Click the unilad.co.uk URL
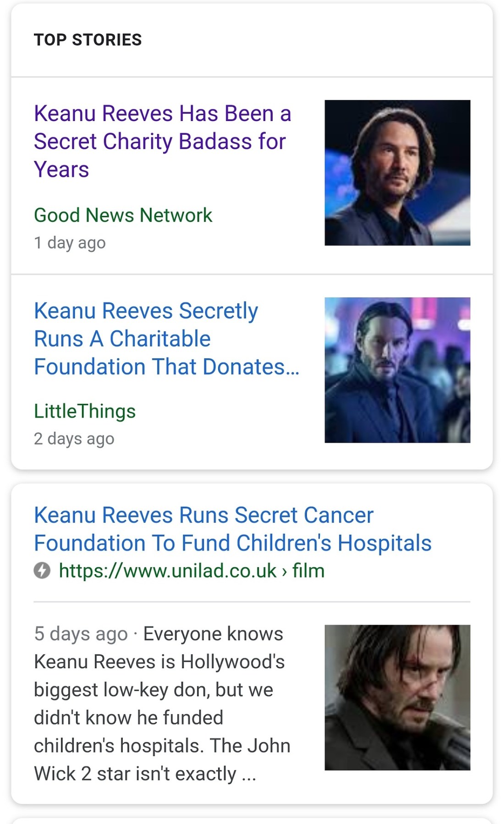Image resolution: width=504 pixels, height=824 pixels. point(168,571)
